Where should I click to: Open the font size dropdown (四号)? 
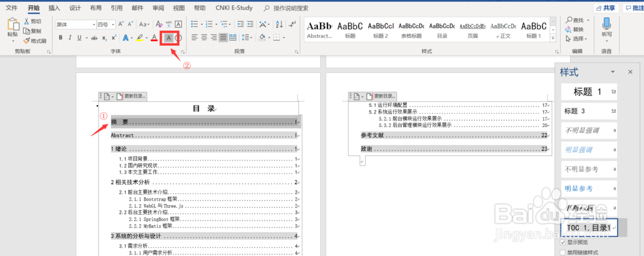[x=113, y=25]
